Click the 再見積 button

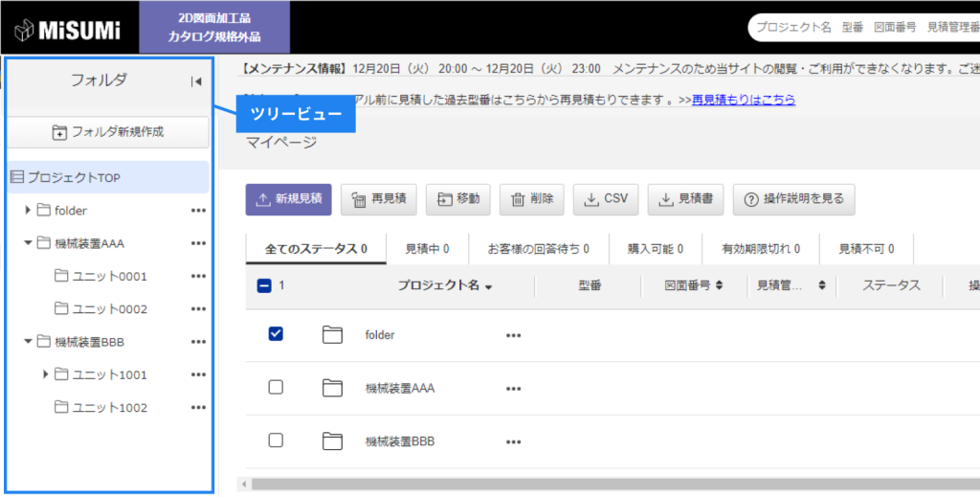(379, 199)
